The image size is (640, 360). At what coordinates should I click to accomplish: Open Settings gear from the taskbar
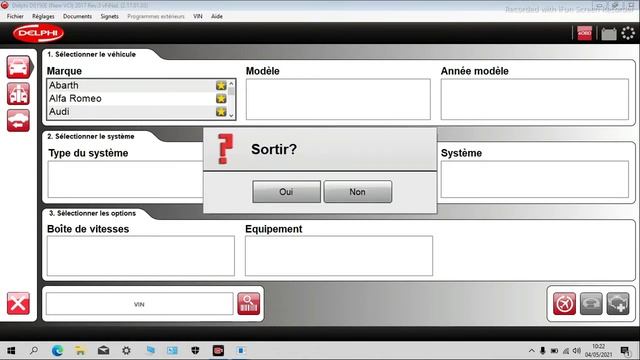[127, 351]
